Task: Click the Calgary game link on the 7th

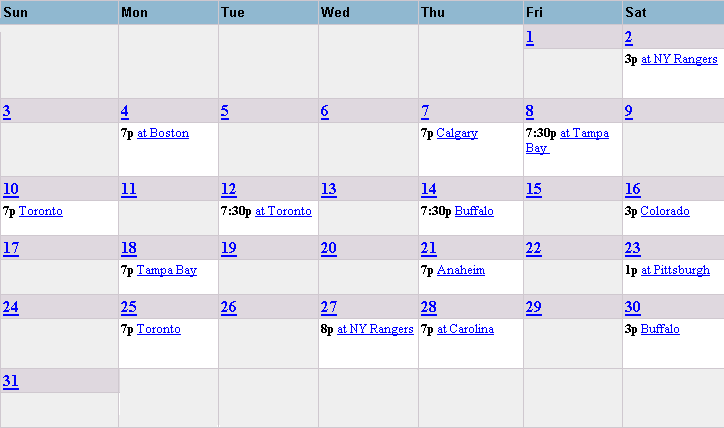Action: 457,133
